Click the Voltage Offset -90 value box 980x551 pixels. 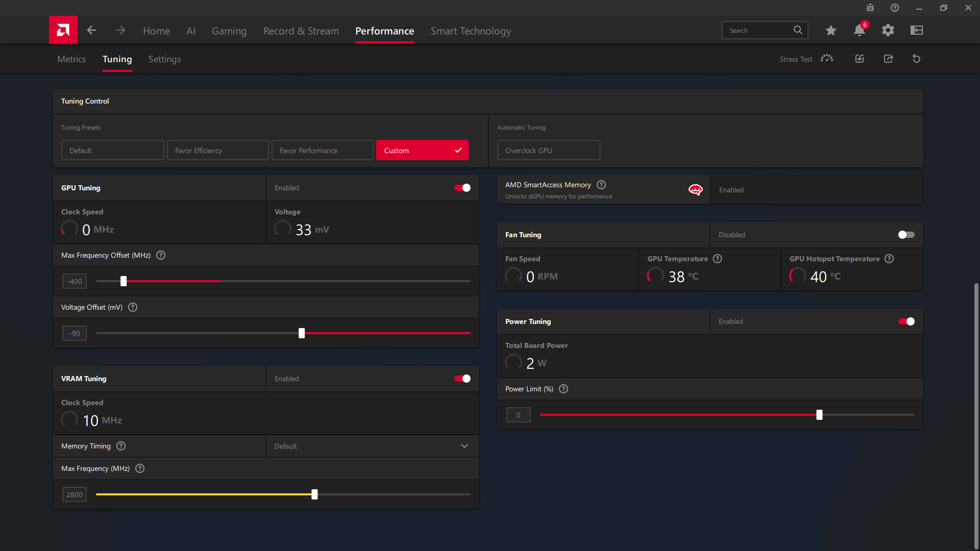[75, 333]
